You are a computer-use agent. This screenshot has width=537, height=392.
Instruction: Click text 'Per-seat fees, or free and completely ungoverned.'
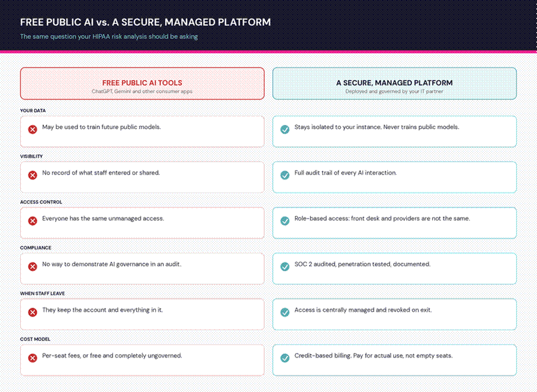point(112,356)
